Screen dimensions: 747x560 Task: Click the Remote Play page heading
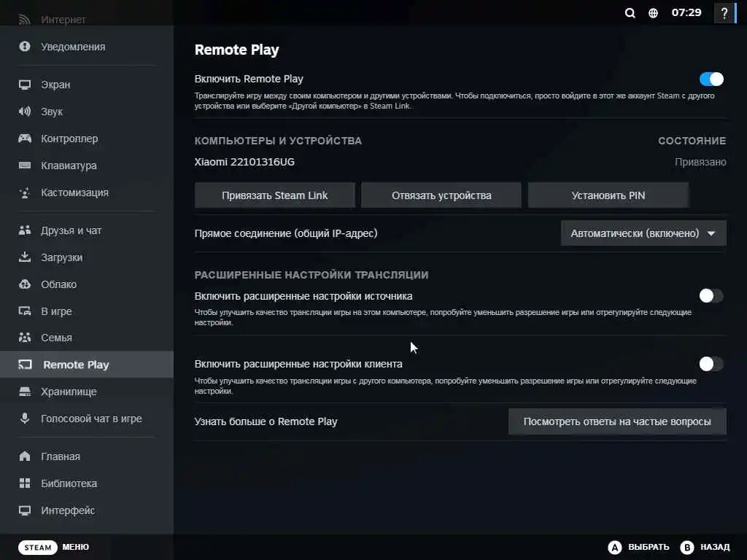coord(237,50)
